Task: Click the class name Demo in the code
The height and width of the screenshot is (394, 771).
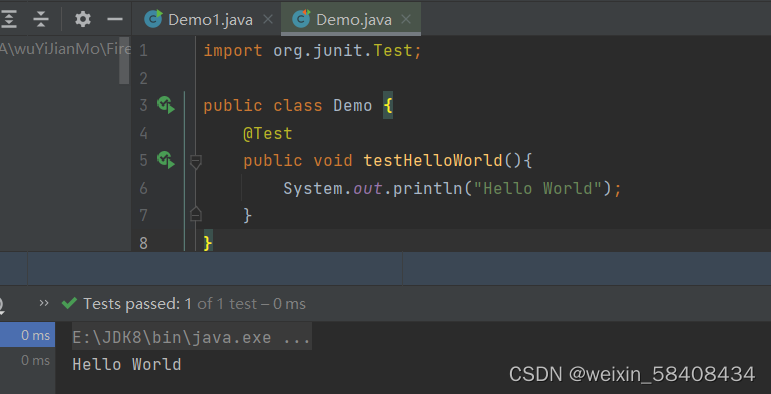Action: (353, 106)
